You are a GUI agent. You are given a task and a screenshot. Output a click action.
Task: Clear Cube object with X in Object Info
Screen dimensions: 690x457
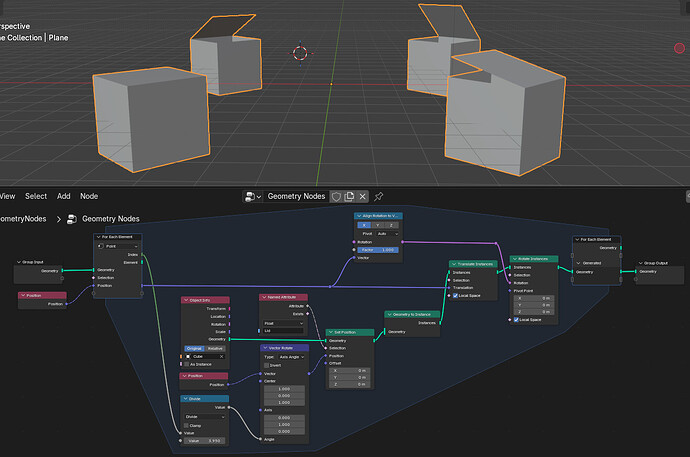(x=221, y=357)
